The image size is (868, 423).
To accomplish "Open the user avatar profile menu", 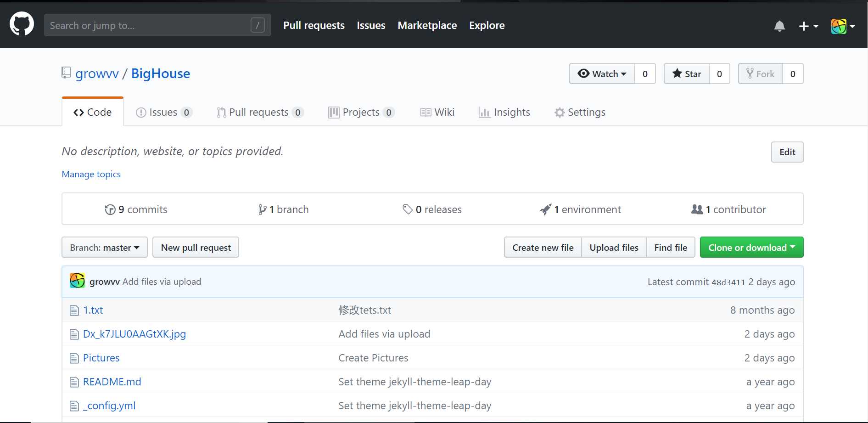I will click(x=843, y=26).
